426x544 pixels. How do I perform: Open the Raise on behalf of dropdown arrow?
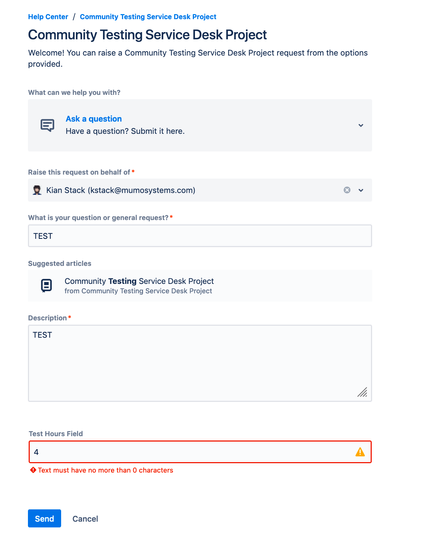pos(361,190)
